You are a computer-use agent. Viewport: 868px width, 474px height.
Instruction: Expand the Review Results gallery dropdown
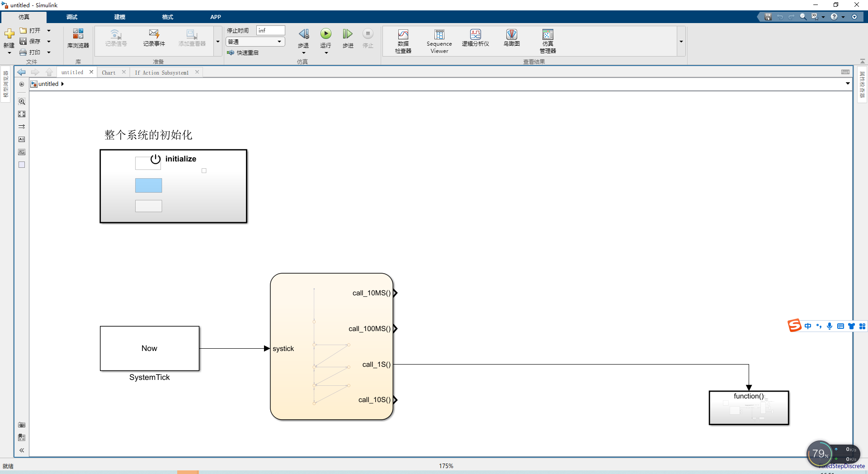[x=681, y=42]
